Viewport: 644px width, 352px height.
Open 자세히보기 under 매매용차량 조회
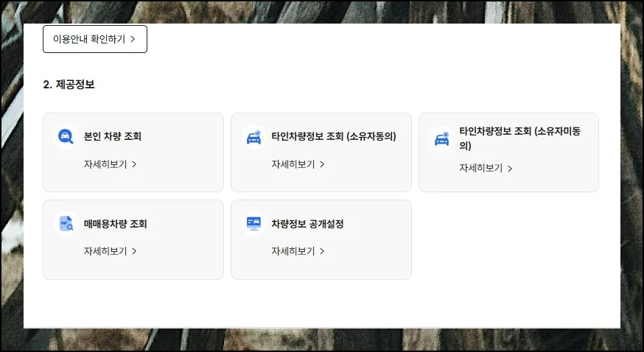105,251
